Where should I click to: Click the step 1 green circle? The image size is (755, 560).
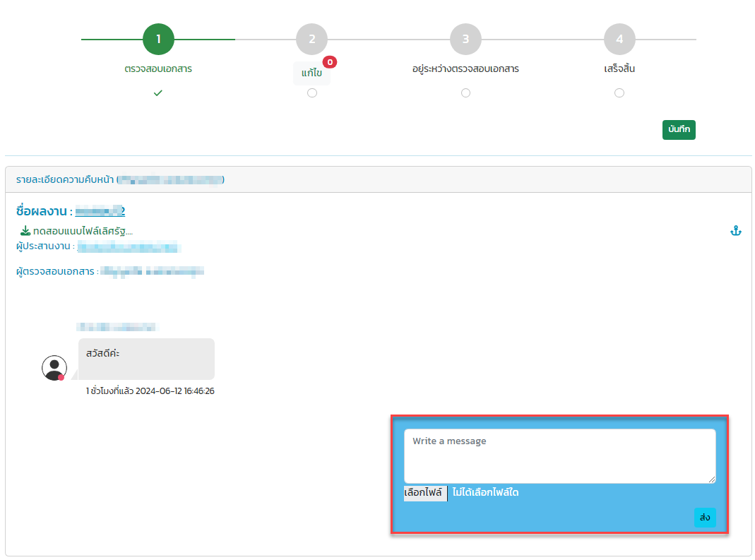click(158, 39)
